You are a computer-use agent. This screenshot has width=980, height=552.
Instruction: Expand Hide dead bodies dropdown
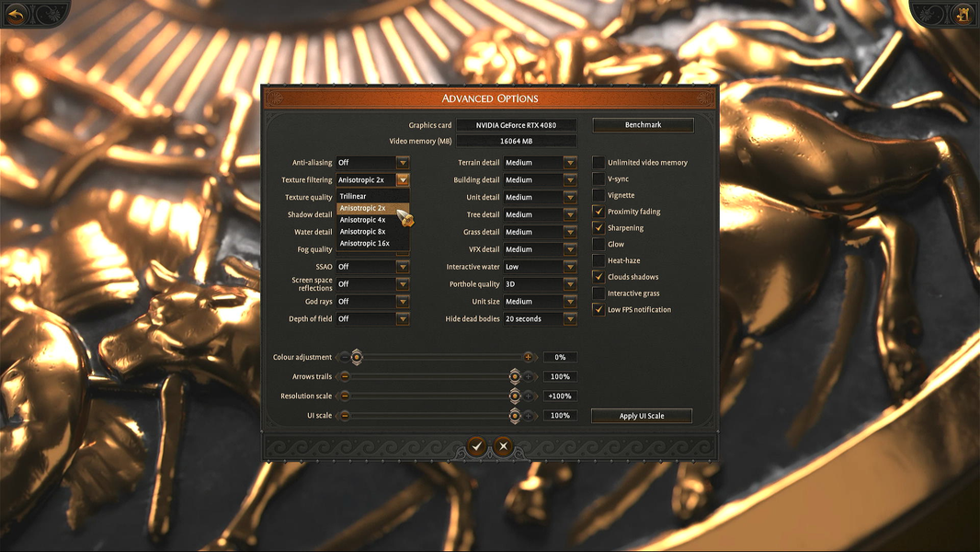540,319
